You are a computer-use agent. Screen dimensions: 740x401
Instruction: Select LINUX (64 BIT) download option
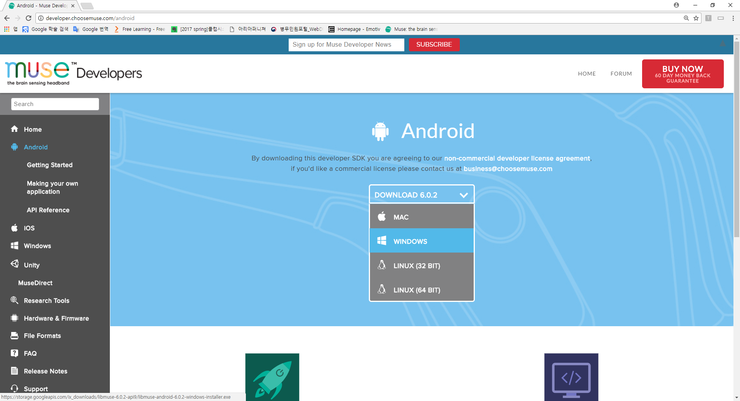coord(421,289)
